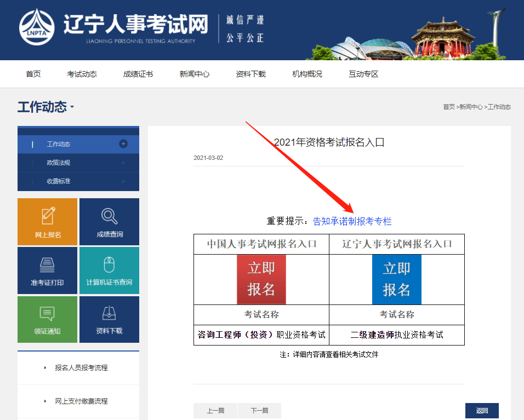
Task: Open the 成绩证书 navigation menu
Action: point(138,74)
